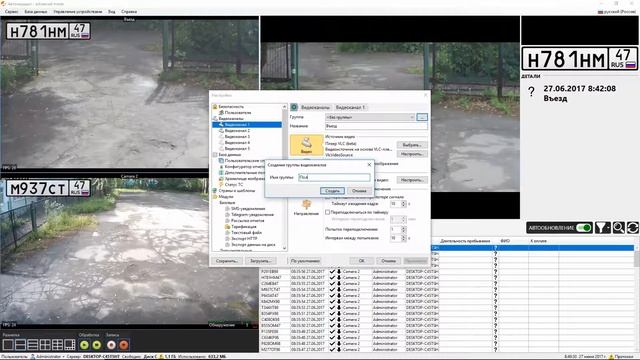Toggle the Автообновление switch
Viewport: 640px width, 360px height.
coord(584,228)
